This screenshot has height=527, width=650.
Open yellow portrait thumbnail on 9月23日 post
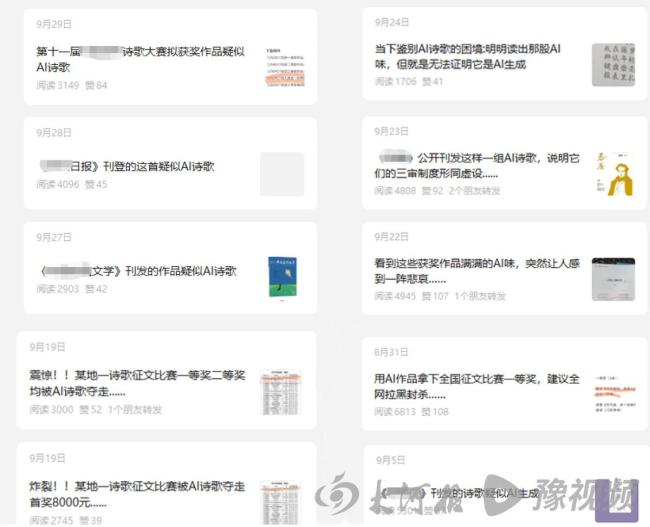[x=612, y=173]
